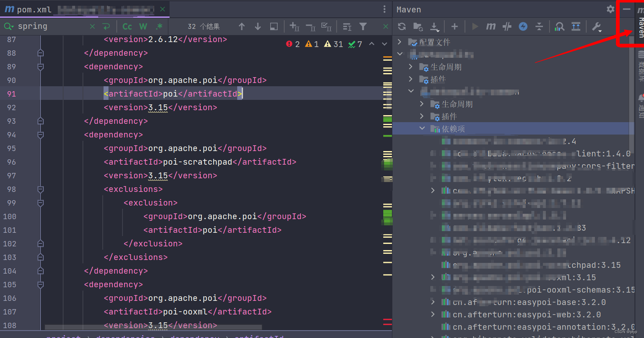Open Maven panel gear options
Image resolution: width=644 pixels, height=338 pixels.
pyautogui.click(x=611, y=9)
